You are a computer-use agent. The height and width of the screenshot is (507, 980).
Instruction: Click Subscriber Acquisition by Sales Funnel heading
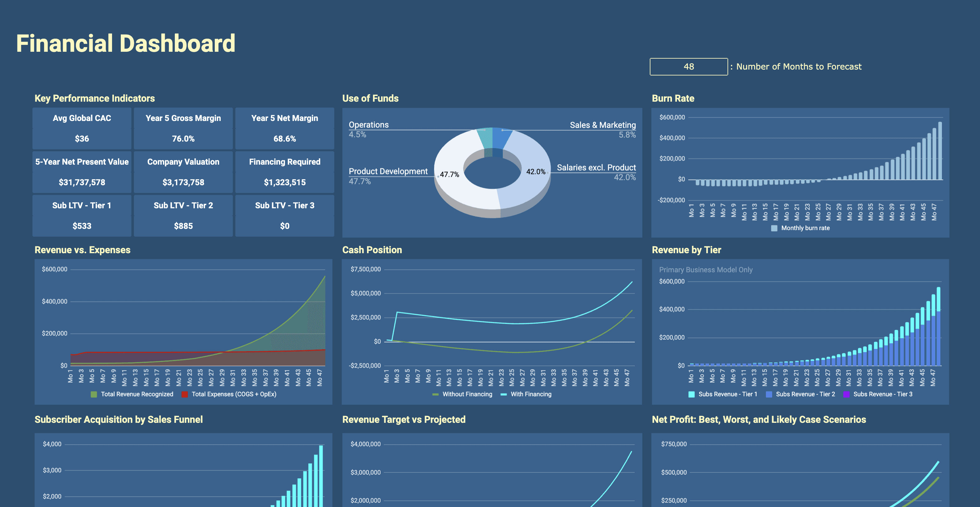point(119,420)
